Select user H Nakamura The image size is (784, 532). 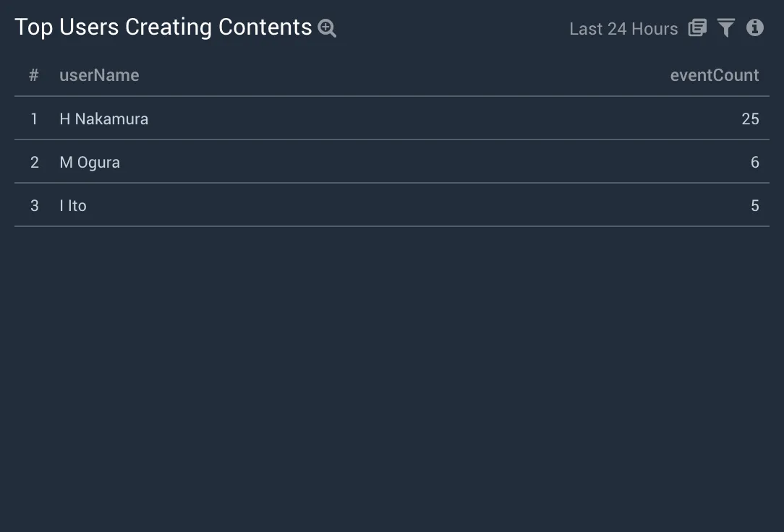tap(103, 119)
